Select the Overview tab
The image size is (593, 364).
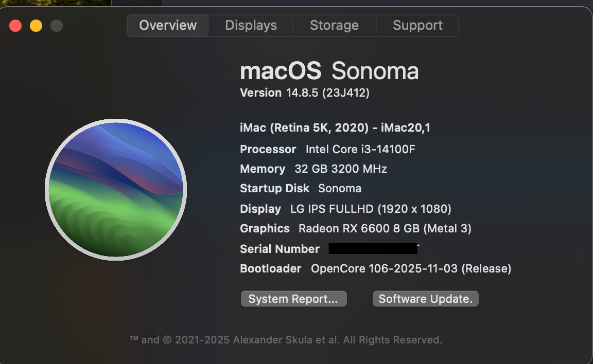168,26
